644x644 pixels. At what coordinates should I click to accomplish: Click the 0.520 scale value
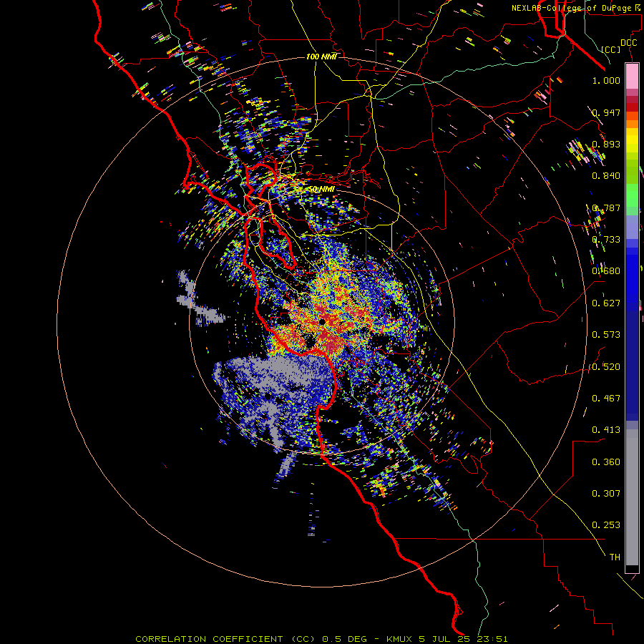pyautogui.click(x=606, y=367)
